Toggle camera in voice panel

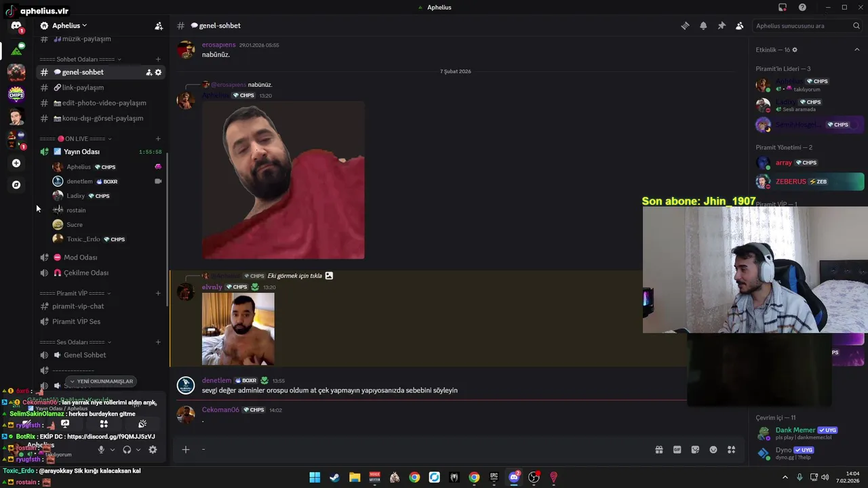tap(26, 424)
